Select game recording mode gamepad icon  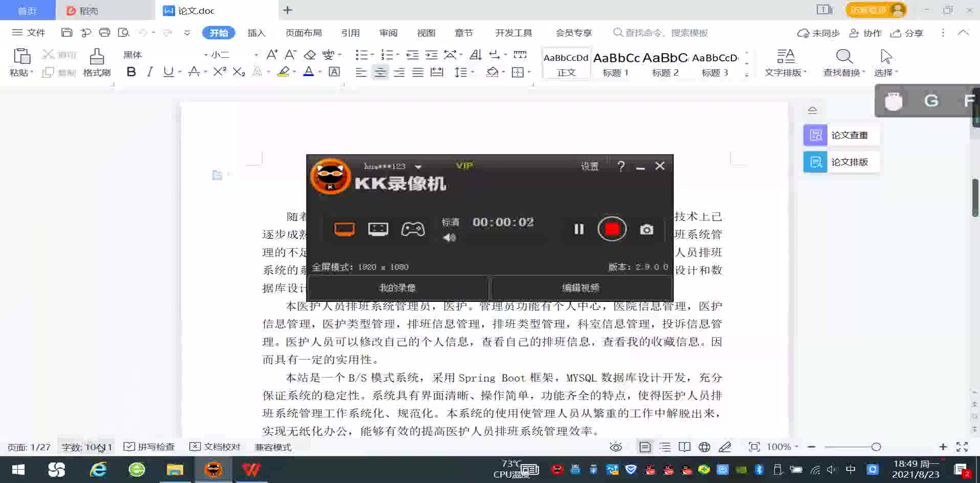tap(413, 229)
